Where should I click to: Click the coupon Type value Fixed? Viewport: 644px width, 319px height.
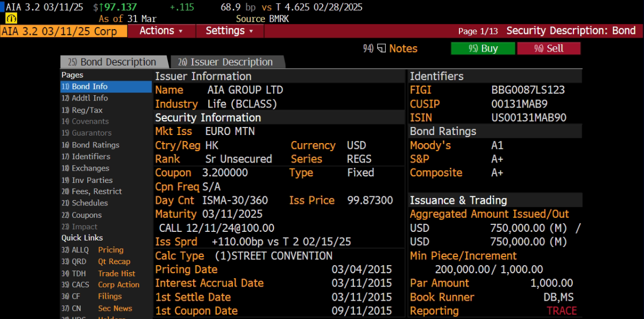[x=360, y=173]
